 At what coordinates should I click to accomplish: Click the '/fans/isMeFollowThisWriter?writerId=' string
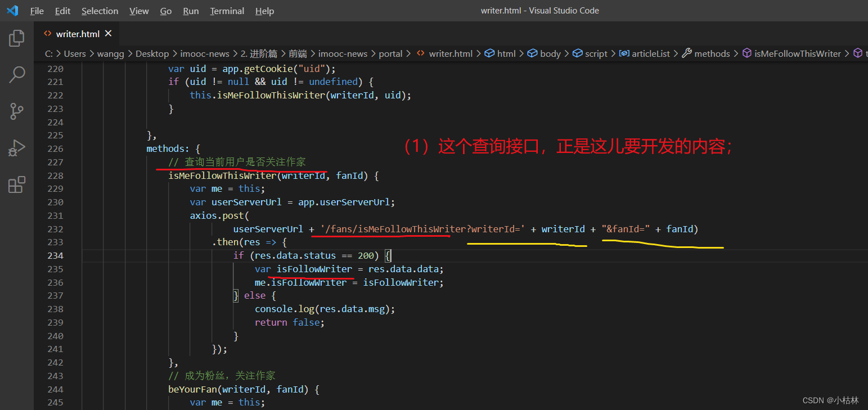tap(422, 229)
